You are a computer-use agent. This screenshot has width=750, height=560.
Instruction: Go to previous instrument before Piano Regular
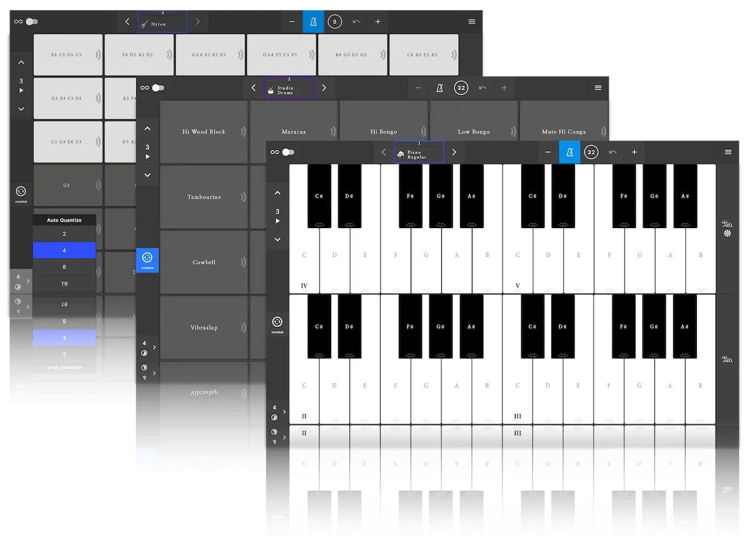click(384, 152)
